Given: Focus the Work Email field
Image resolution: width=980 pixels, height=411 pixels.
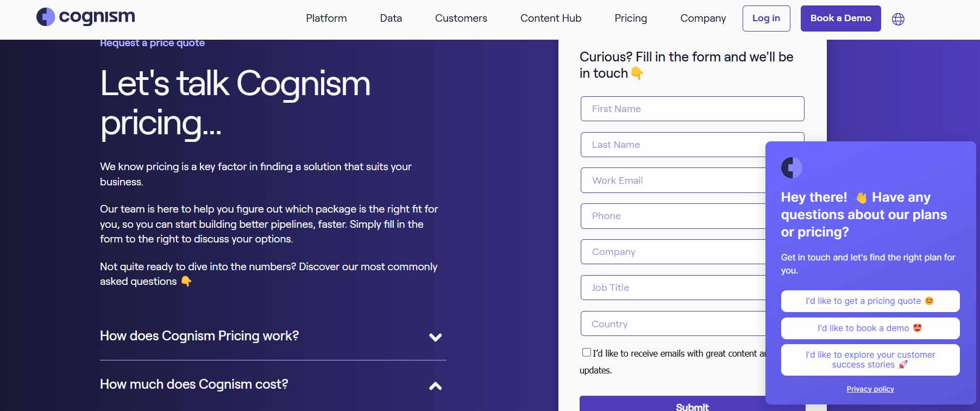Looking at the screenshot, I should (x=673, y=180).
